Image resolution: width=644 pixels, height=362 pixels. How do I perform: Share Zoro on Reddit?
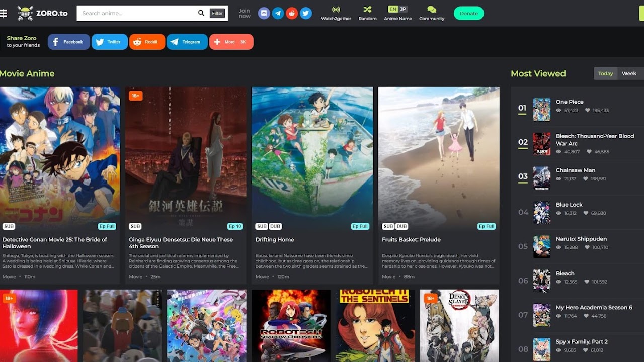[x=147, y=42]
